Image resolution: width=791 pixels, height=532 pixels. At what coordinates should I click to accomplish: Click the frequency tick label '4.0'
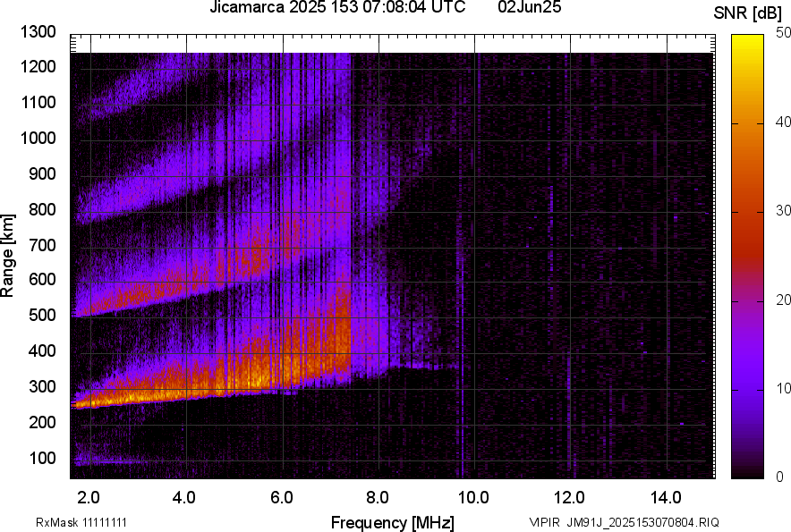click(x=184, y=498)
